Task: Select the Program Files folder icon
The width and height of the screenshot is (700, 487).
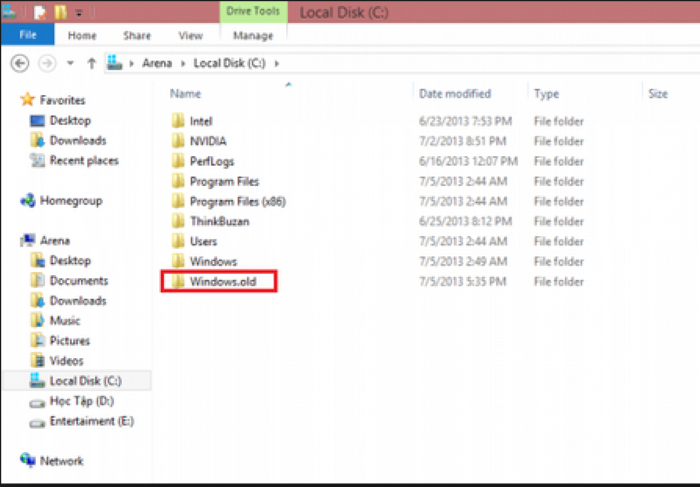Action: [178, 181]
